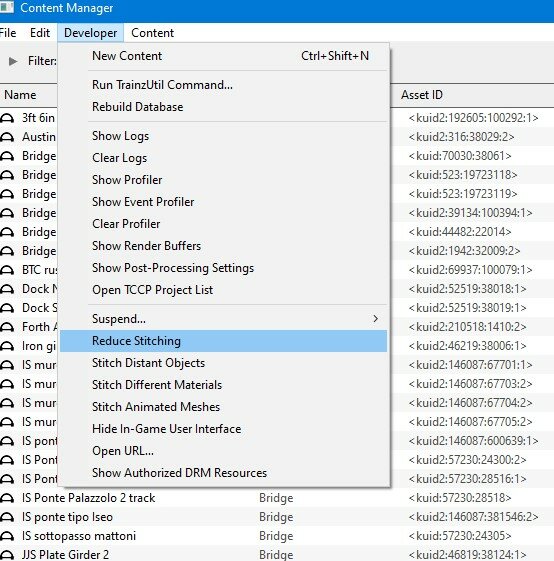The height and width of the screenshot is (561, 554).
Task: Click asset ID kuid2:192605:100292:1
Action: point(473,118)
